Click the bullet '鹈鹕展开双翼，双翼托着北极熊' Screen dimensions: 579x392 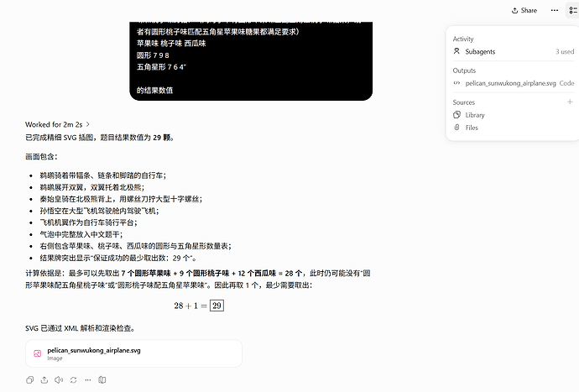coord(92,187)
